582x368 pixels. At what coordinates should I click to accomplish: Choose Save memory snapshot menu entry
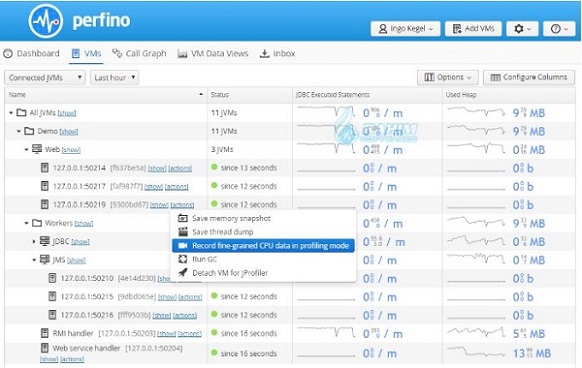pos(264,218)
